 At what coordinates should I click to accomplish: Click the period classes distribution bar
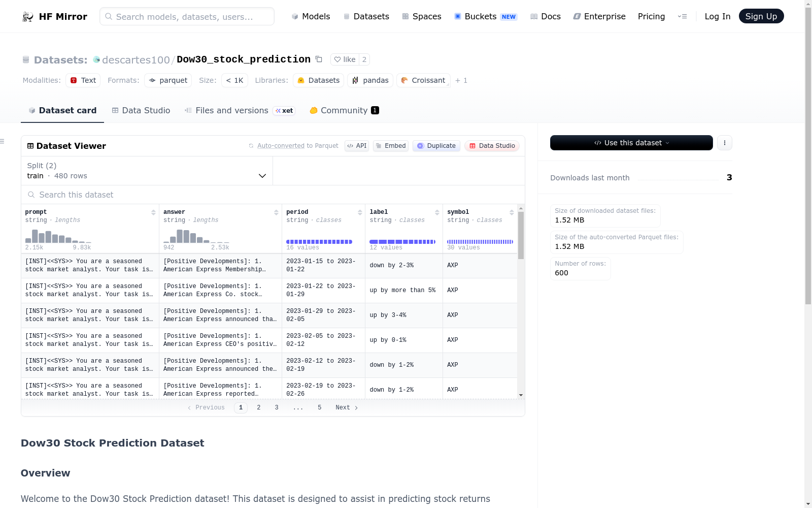(x=319, y=242)
